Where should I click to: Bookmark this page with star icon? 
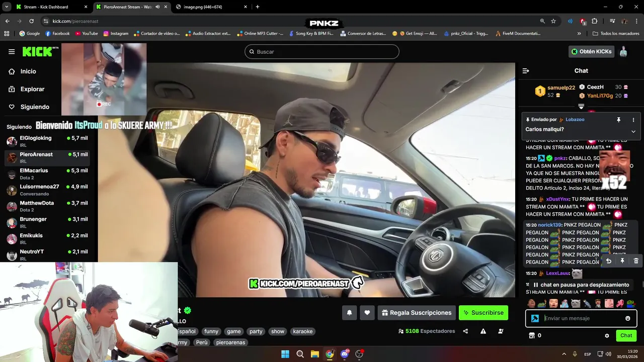pyautogui.click(x=553, y=21)
